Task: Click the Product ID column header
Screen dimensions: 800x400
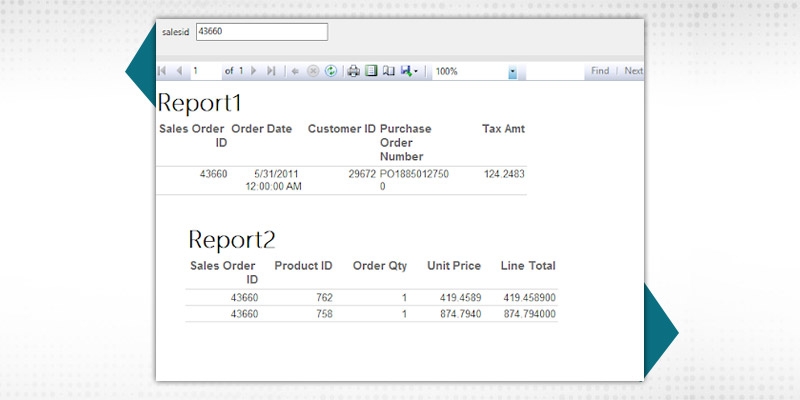Action: [303, 266]
